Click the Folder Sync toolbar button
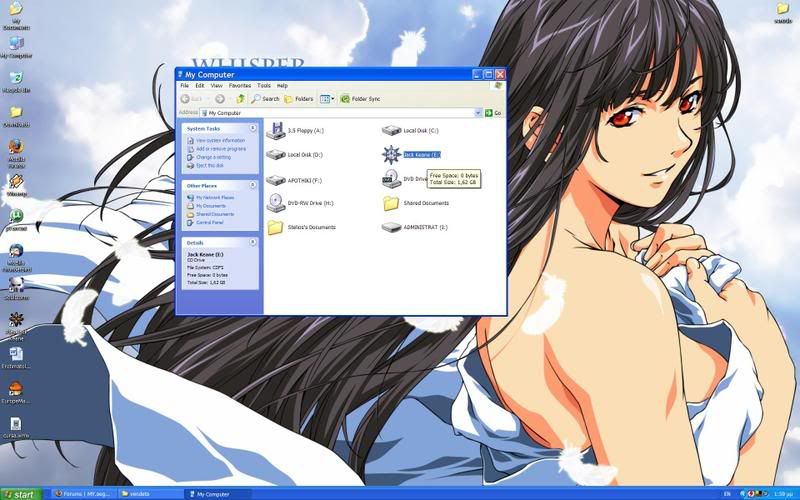 (360, 99)
